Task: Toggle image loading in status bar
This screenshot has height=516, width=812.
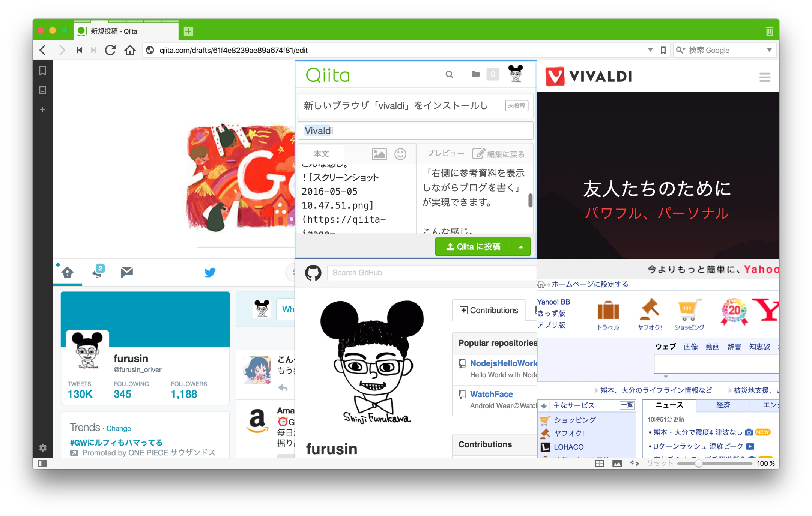Action: pos(617,463)
